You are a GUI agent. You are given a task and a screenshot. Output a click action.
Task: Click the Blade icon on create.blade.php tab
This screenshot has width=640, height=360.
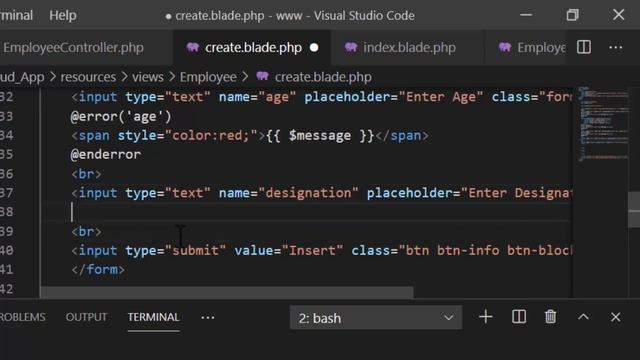point(193,48)
